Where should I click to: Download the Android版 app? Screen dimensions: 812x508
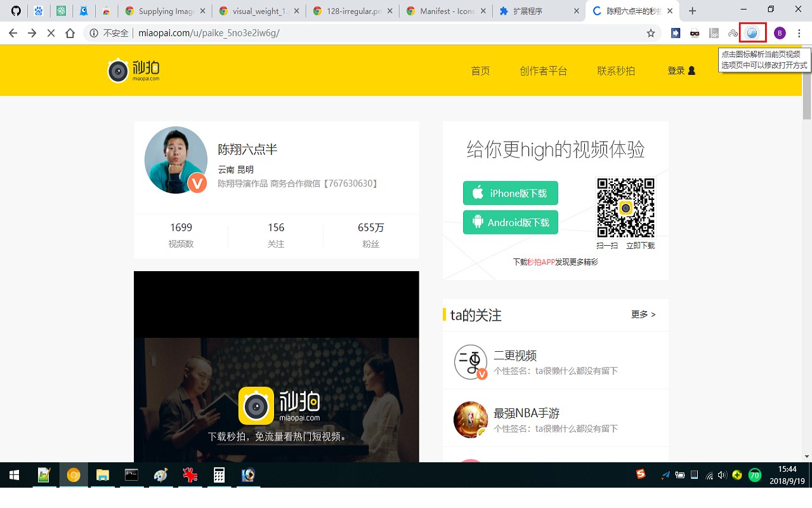511,222
